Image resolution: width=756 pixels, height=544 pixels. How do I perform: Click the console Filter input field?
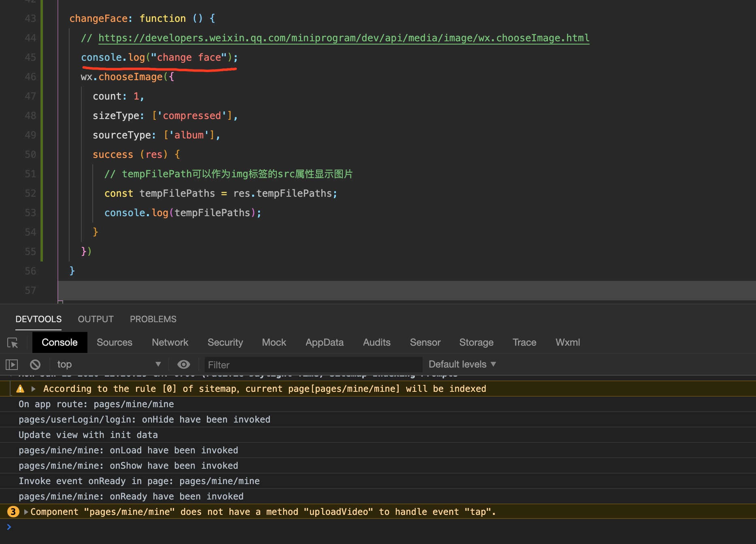pos(313,365)
